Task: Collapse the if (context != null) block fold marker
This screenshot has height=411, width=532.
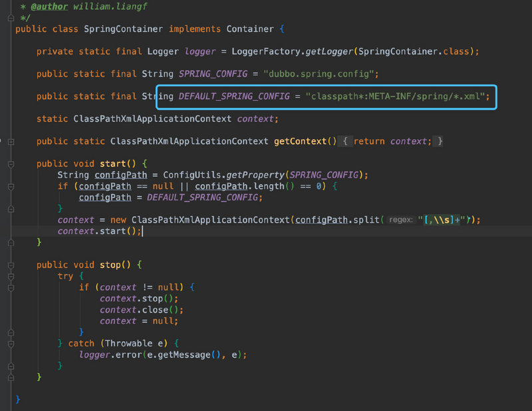Action: (x=11, y=288)
